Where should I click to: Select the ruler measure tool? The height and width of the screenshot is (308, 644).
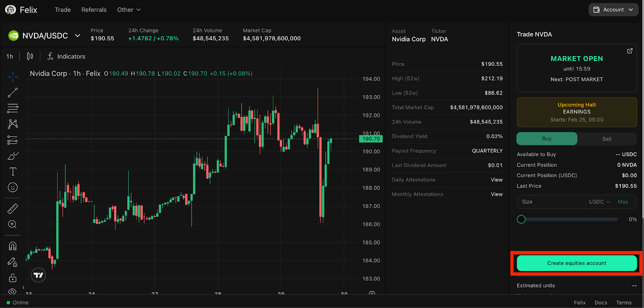pyautogui.click(x=12, y=209)
